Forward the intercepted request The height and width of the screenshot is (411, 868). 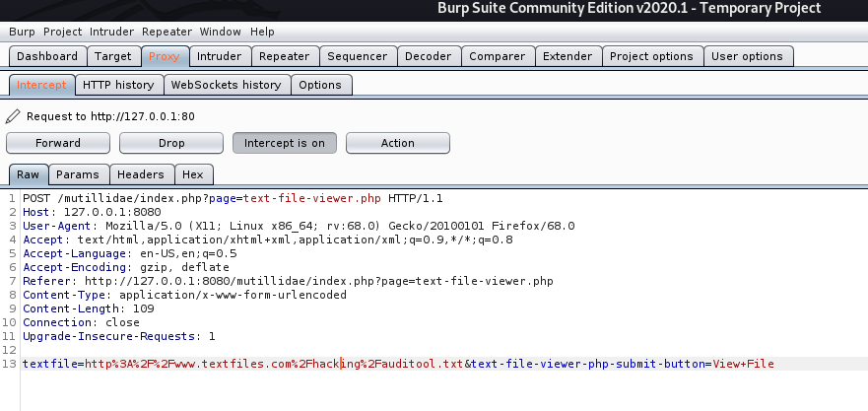58,143
